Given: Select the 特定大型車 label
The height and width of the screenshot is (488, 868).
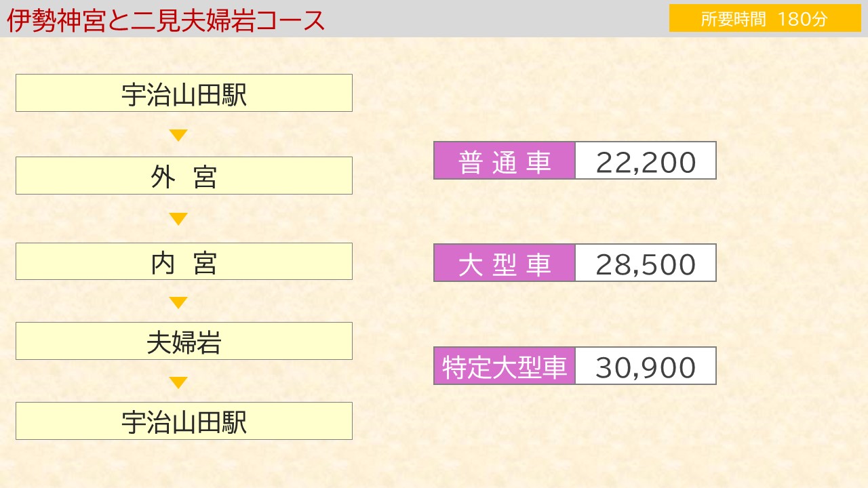Looking at the screenshot, I should click(505, 366).
